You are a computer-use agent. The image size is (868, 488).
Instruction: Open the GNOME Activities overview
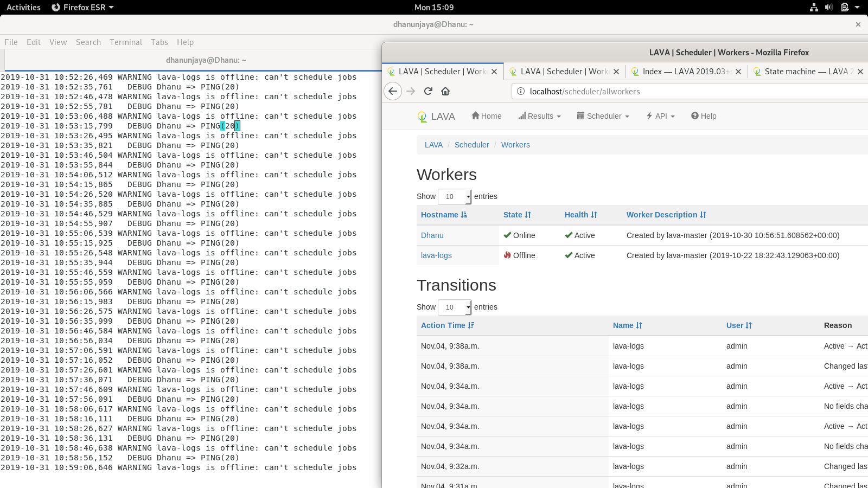click(23, 7)
